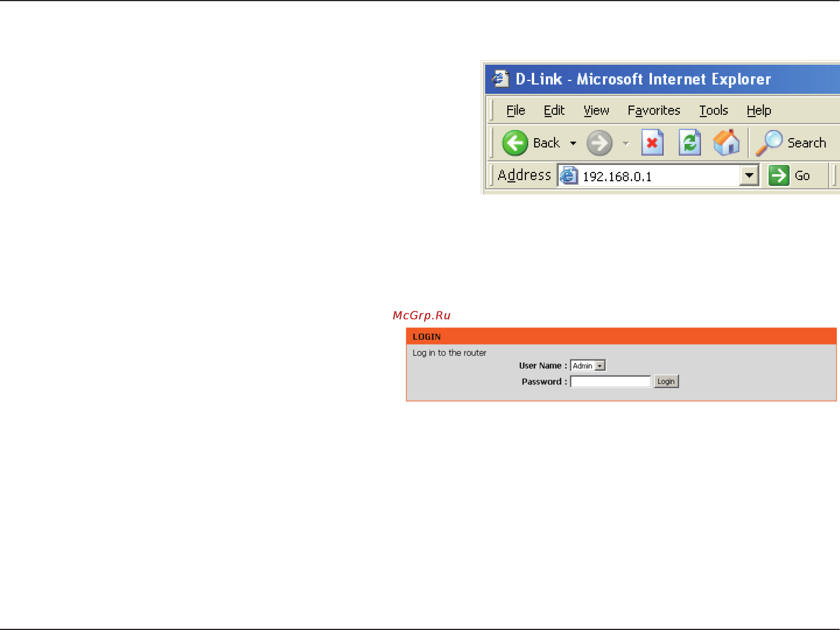Viewport: 840px width, 630px height.
Task: Expand the Address bar dropdown list
Action: pyautogui.click(x=749, y=176)
